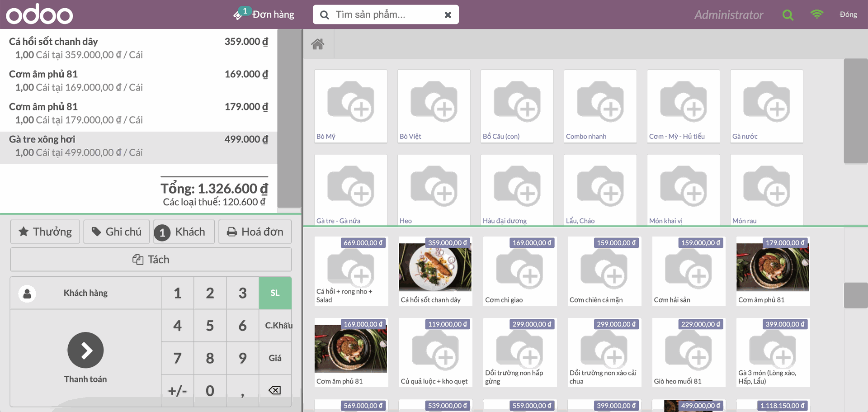
Task: Add Cá hồi sốt chanh dây product
Action: pyautogui.click(x=435, y=271)
